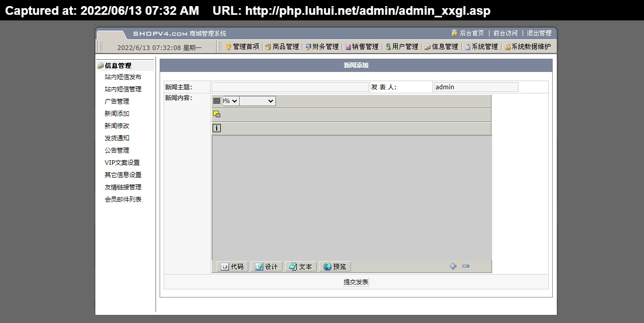Image resolution: width=644 pixels, height=323 pixels.
Task: Open the blank dropdown next to zoom
Action: click(x=257, y=101)
